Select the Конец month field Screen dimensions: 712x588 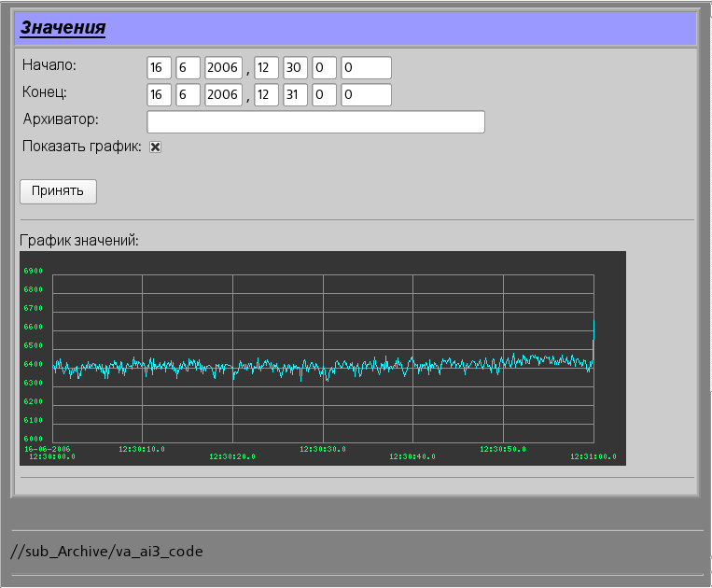(x=188, y=95)
